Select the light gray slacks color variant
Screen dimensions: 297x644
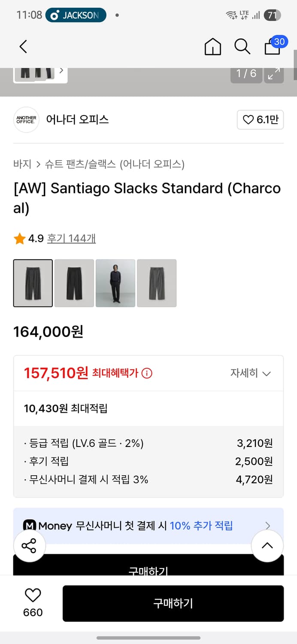point(157,283)
